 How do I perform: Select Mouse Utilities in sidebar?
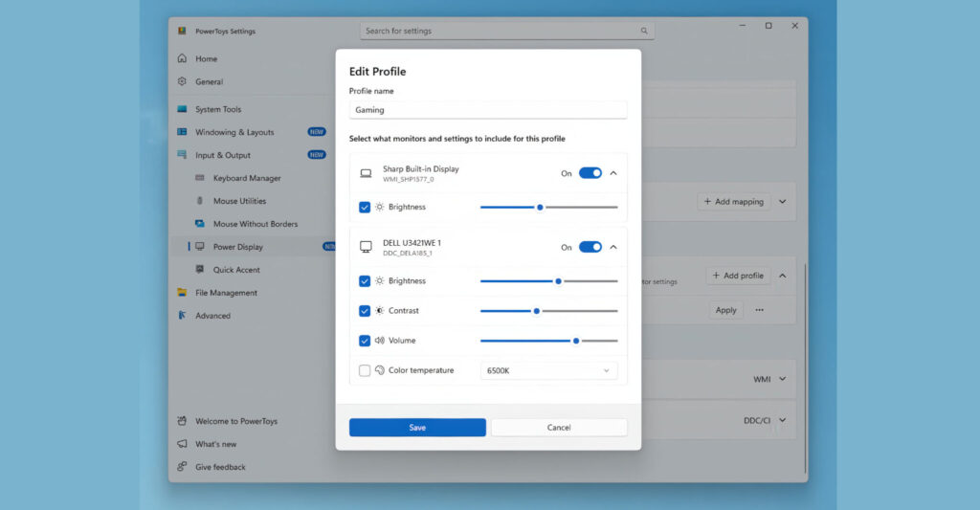(239, 201)
